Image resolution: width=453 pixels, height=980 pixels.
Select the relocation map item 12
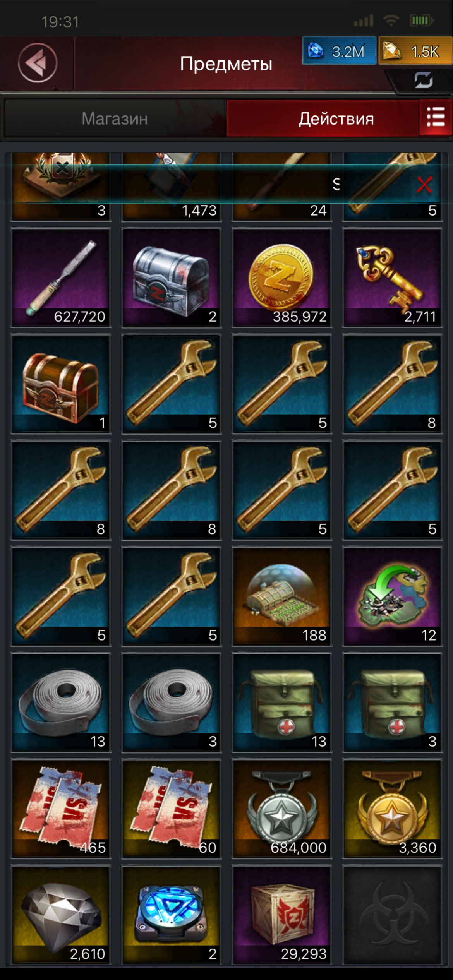pos(392,596)
